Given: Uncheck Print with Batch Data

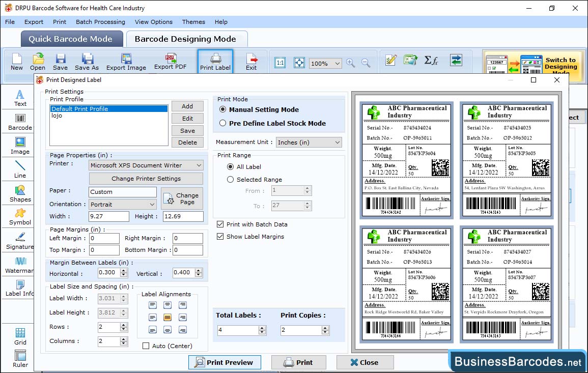Looking at the screenshot, I should click(220, 224).
